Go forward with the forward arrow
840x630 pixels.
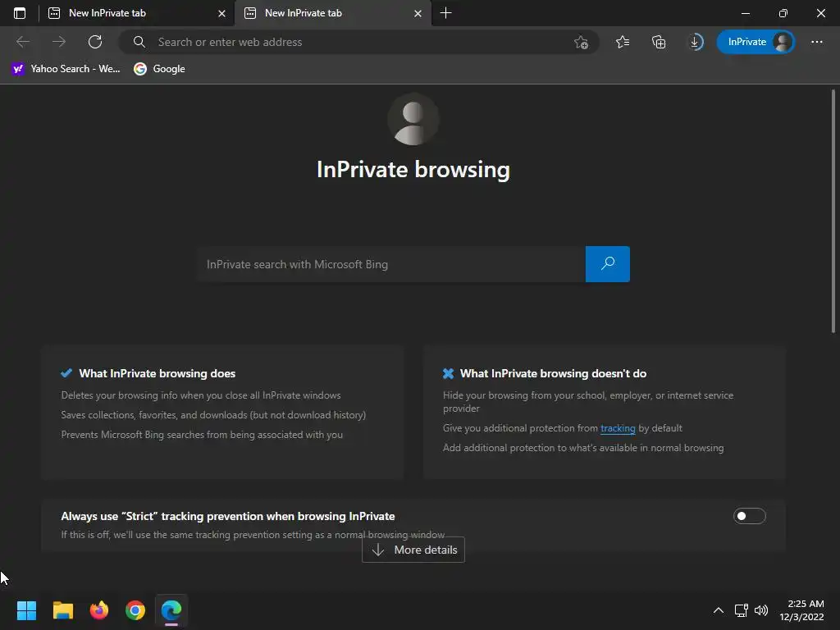click(59, 42)
